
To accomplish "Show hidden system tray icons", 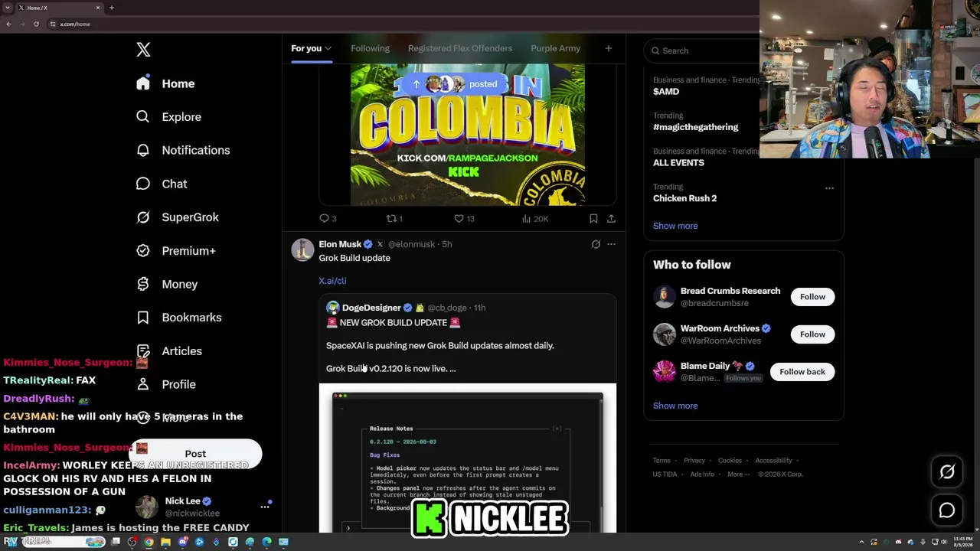I will pyautogui.click(x=862, y=543).
